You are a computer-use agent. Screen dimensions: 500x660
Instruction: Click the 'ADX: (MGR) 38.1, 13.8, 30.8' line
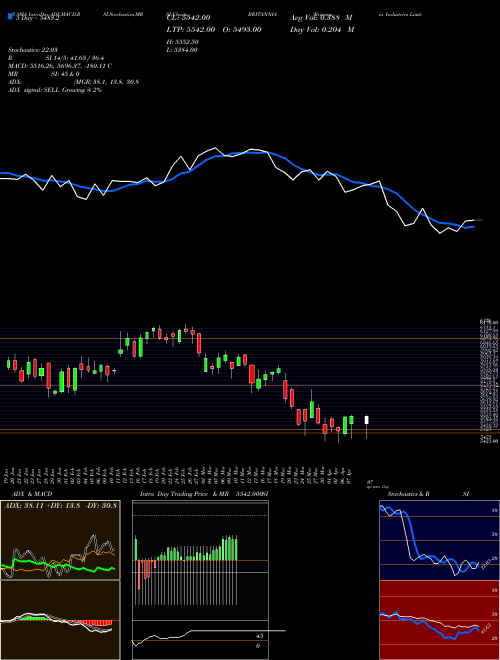click(73, 82)
